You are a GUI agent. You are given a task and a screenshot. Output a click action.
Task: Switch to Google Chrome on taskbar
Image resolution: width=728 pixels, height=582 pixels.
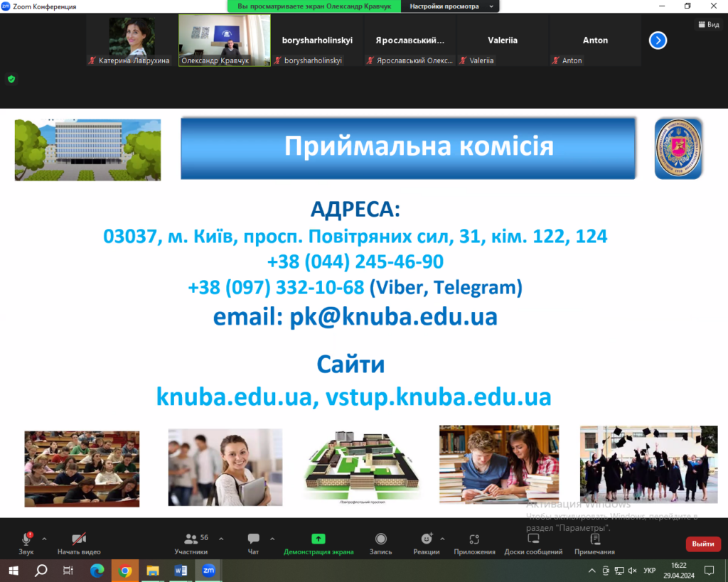click(124, 571)
